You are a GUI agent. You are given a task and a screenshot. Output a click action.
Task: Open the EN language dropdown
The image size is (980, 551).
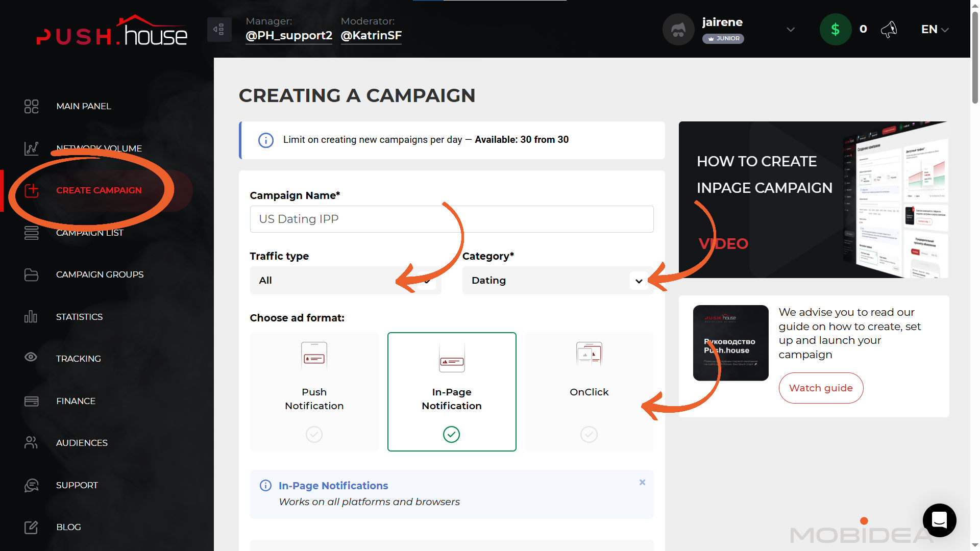pyautogui.click(x=934, y=29)
